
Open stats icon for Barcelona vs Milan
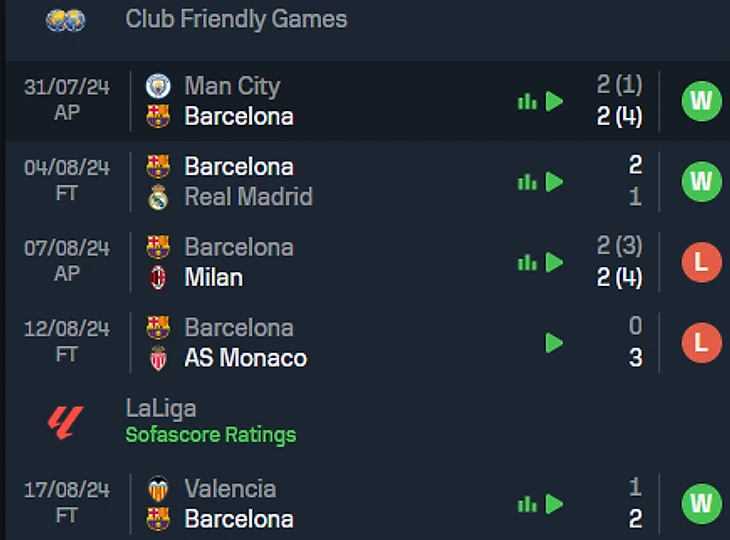[527, 263]
